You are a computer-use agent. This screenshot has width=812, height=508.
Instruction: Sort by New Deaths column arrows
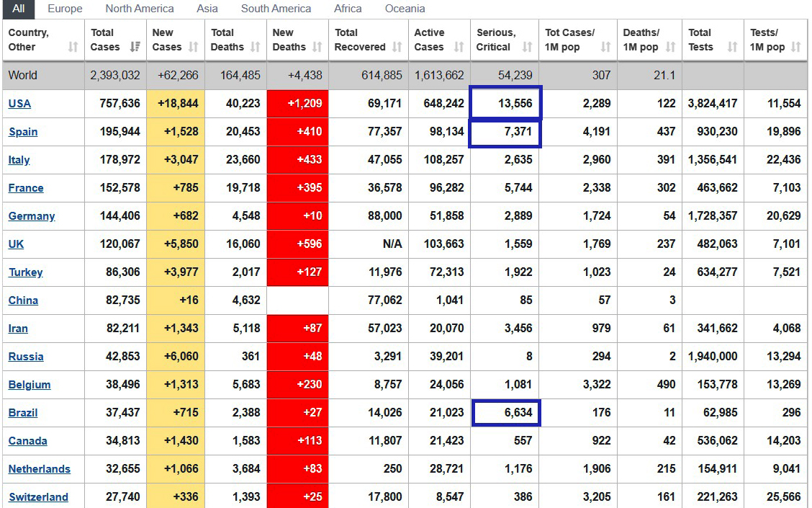pos(317,47)
